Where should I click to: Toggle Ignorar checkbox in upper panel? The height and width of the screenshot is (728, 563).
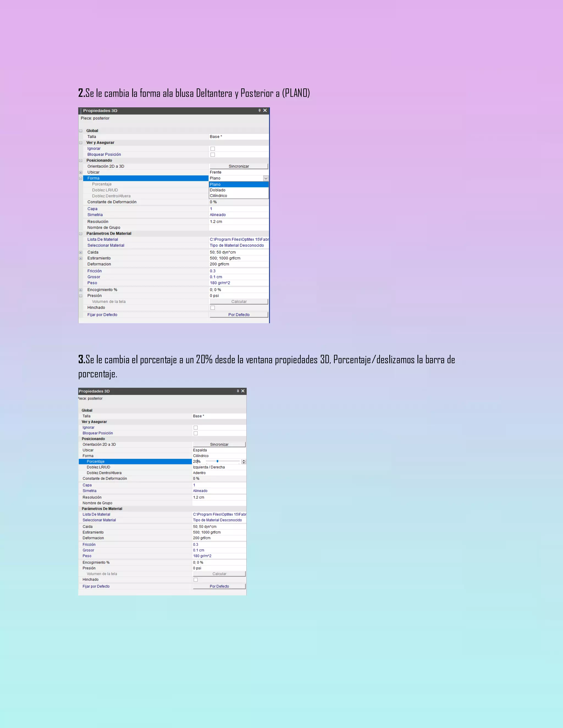click(212, 149)
